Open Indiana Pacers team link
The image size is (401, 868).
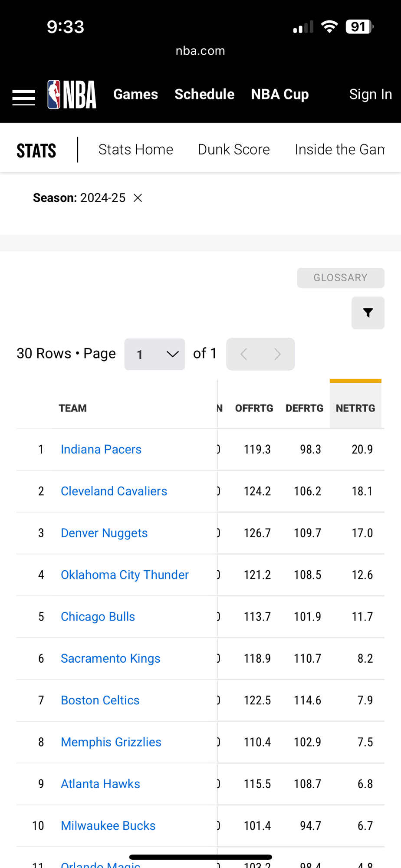coord(101,449)
